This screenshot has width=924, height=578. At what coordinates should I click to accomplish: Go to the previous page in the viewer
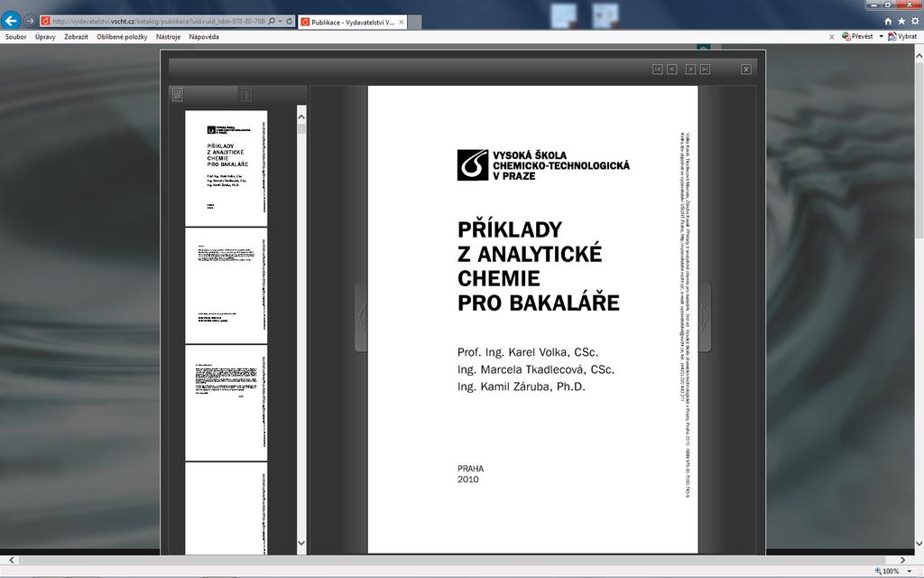[671, 70]
